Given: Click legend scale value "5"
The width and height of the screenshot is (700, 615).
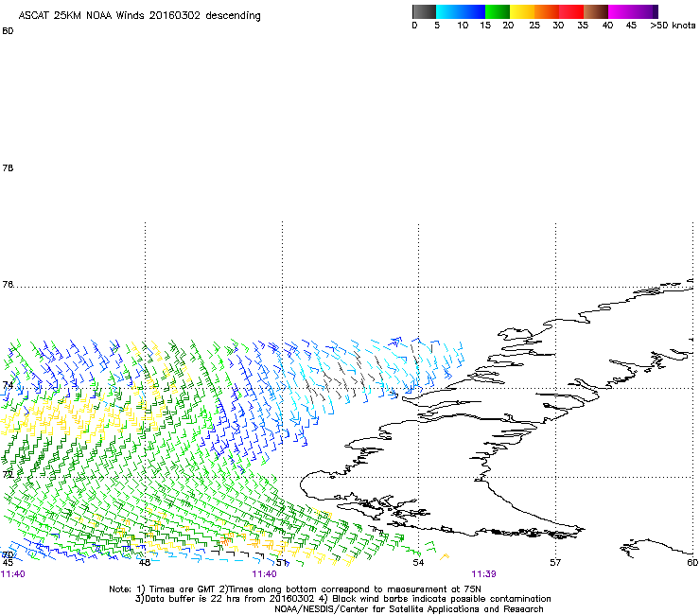Looking at the screenshot, I should tap(437, 26).
